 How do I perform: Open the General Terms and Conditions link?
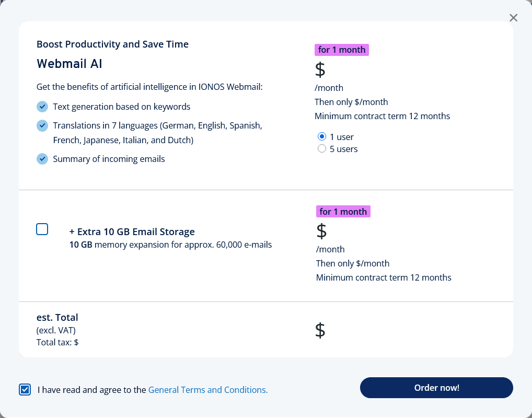tap(208, 390)
